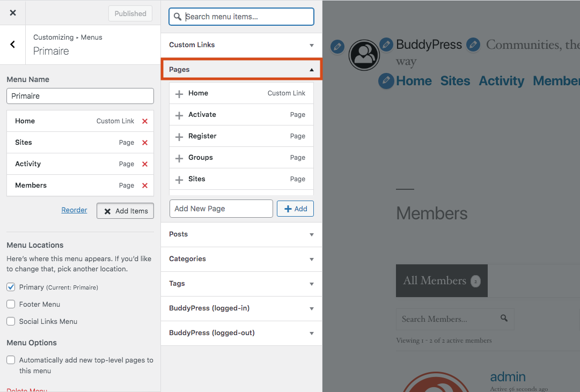Remove the Members menu item
Viewport: 580px width, 392px height.
point(144,186)
